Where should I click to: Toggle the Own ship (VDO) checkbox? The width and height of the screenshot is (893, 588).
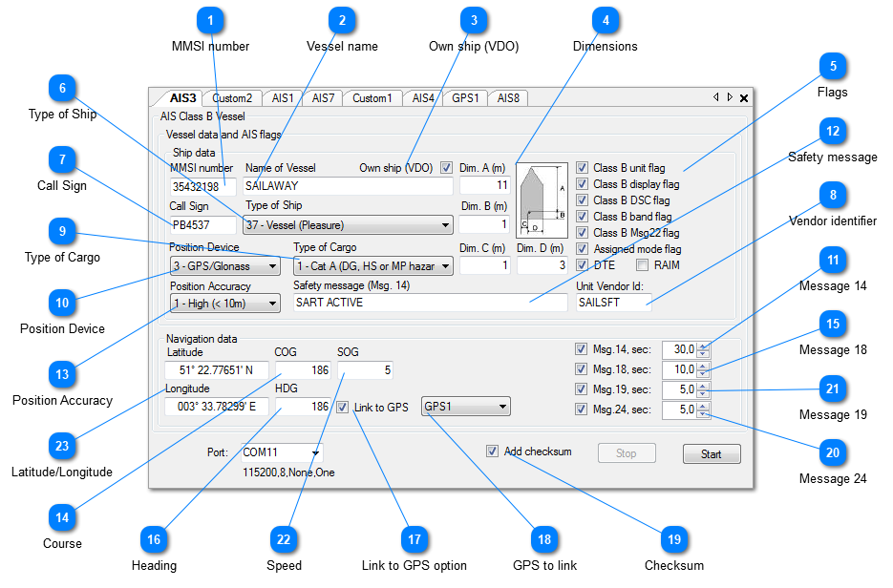click(446, 168)
